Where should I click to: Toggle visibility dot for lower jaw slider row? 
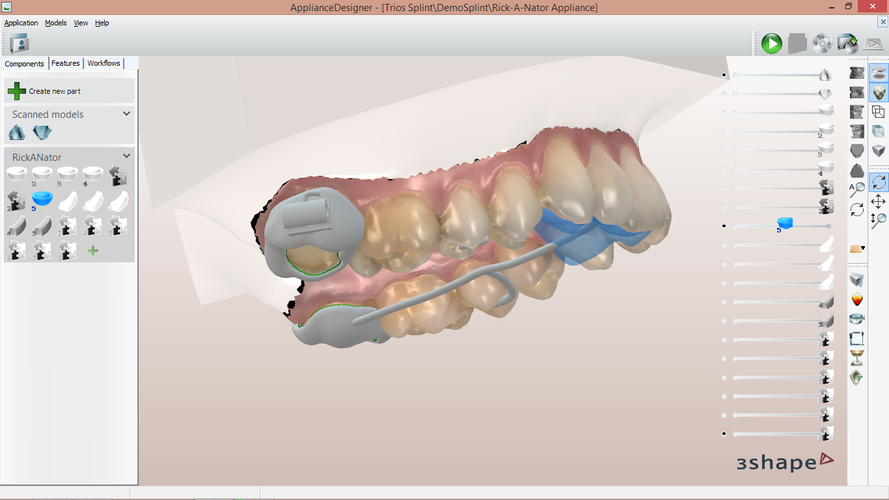pos(724,94)
